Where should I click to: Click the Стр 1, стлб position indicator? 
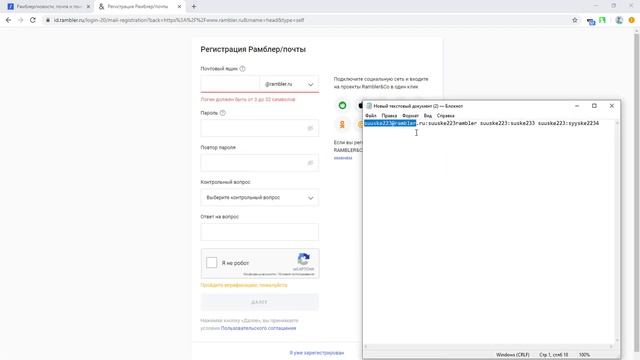553,355
